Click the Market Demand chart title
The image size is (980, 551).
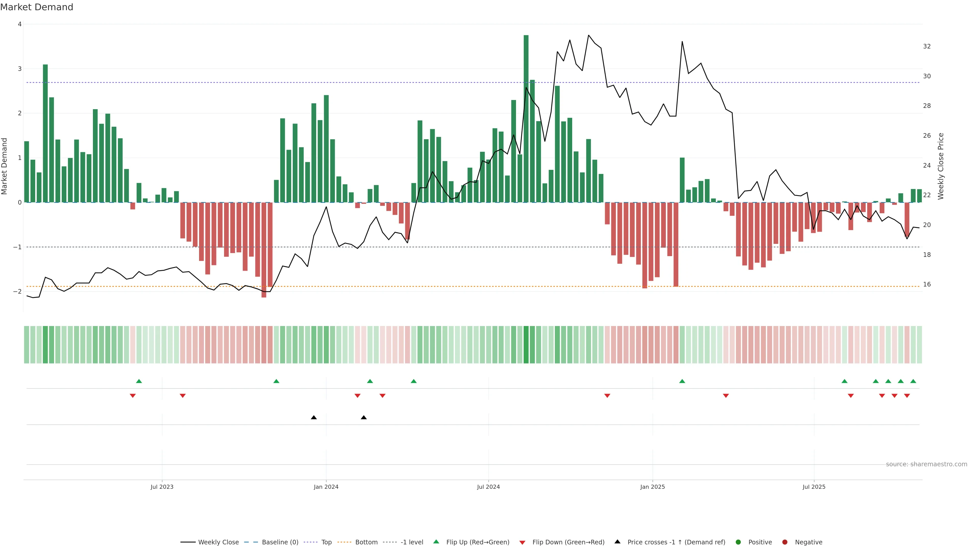[x=36, y=7]
